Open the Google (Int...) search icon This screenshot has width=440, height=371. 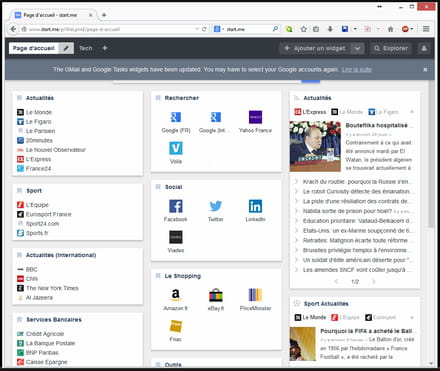click(x=215, y=117)
